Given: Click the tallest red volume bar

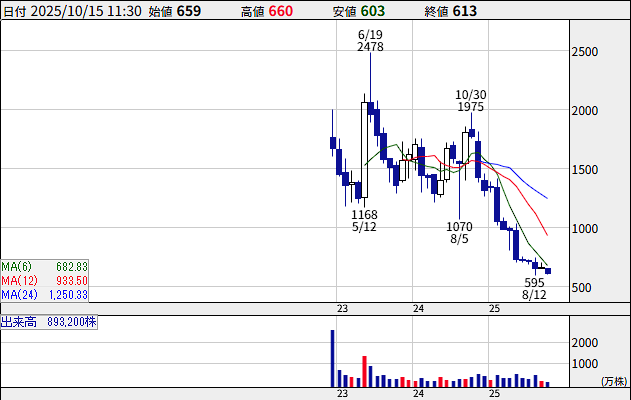Looking at the screenshot, I should point(364,371).
